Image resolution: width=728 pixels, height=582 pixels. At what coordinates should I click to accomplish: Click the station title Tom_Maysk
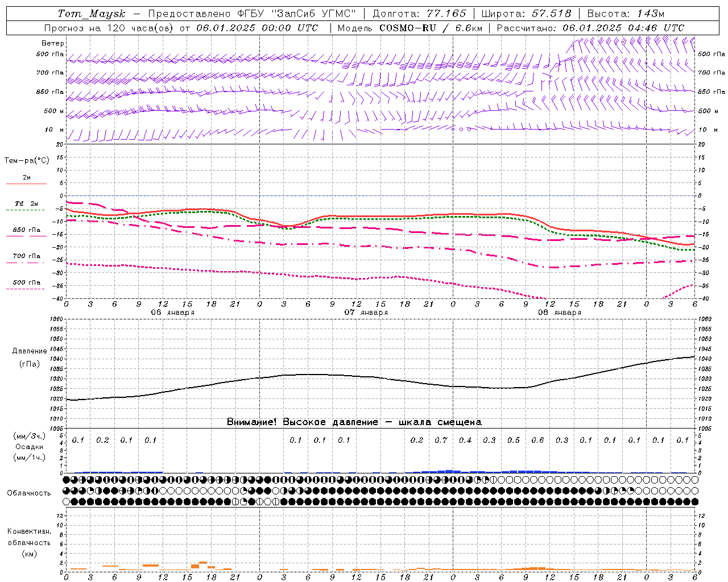[92, 14]
